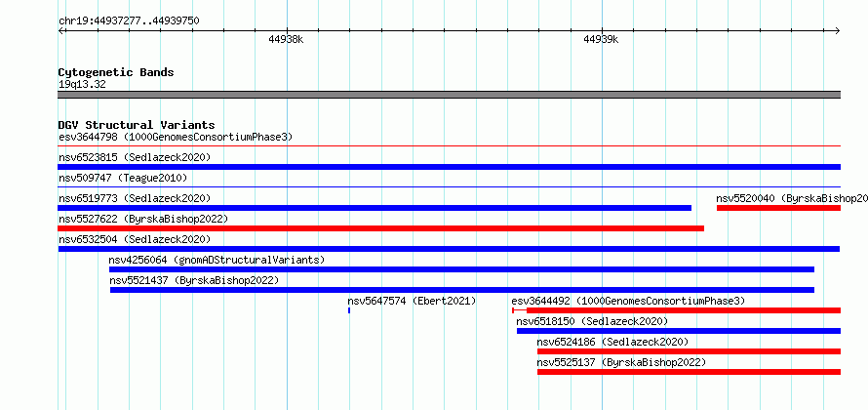Click the chr19:44937277..44939750 coordinate label

(x=129, y=21)
